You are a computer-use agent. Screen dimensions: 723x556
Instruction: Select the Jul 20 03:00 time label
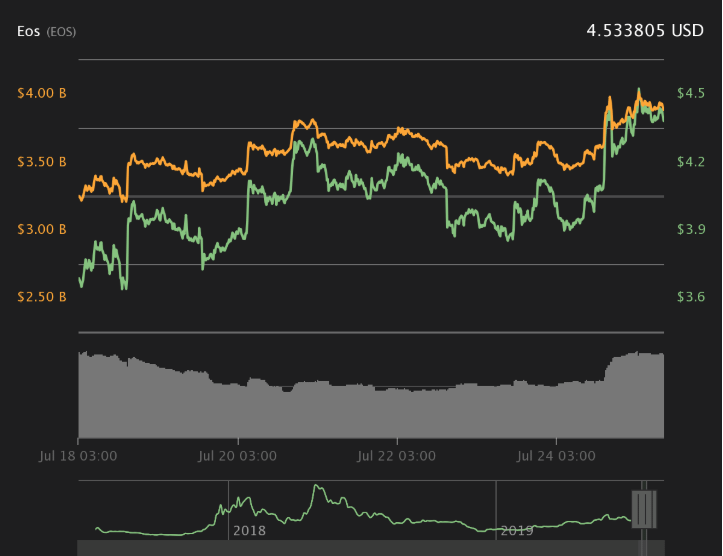tap(238, 456)
